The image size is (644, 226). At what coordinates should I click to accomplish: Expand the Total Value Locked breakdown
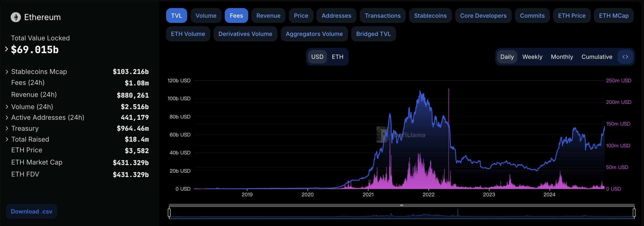pyautogui.click(x=7, y=49)
